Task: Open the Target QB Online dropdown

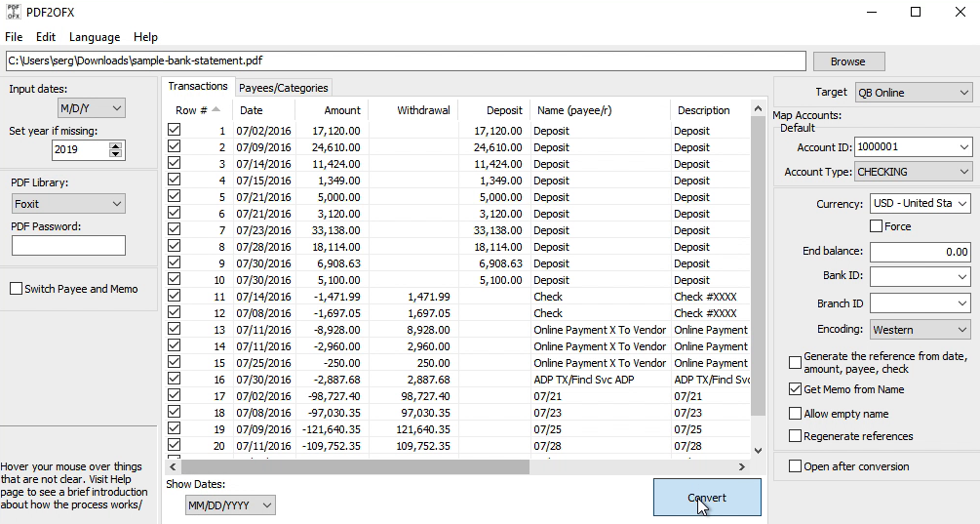Action: (x=913, y=93)
